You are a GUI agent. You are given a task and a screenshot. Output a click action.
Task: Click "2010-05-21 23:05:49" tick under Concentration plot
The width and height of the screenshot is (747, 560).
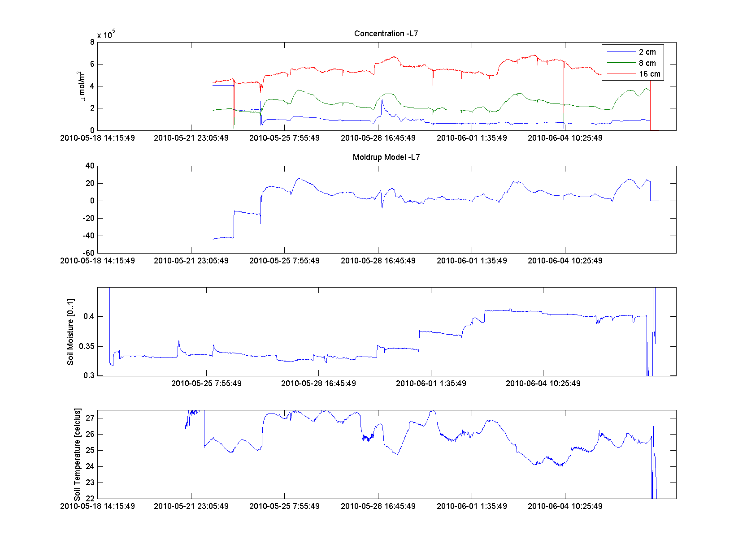pyautogui.click(x=191, y=138)
